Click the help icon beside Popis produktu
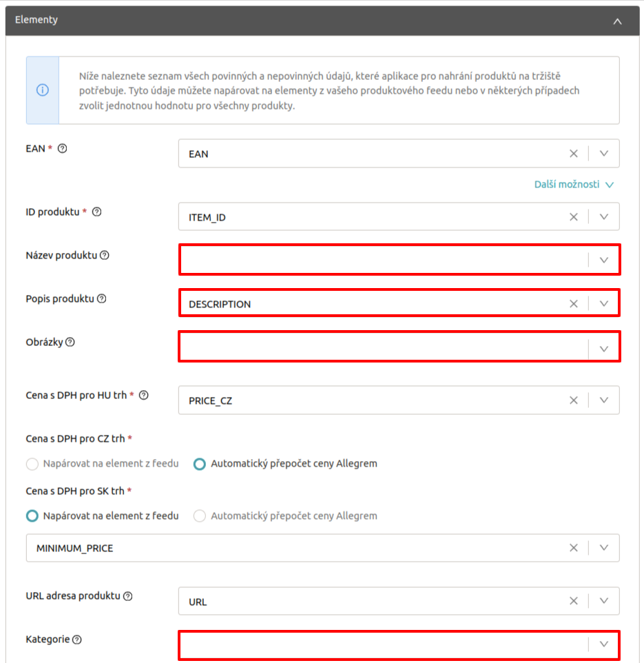 (102, 299)
